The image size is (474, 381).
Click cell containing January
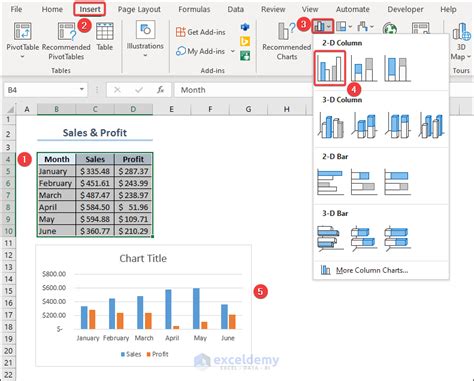56,171
